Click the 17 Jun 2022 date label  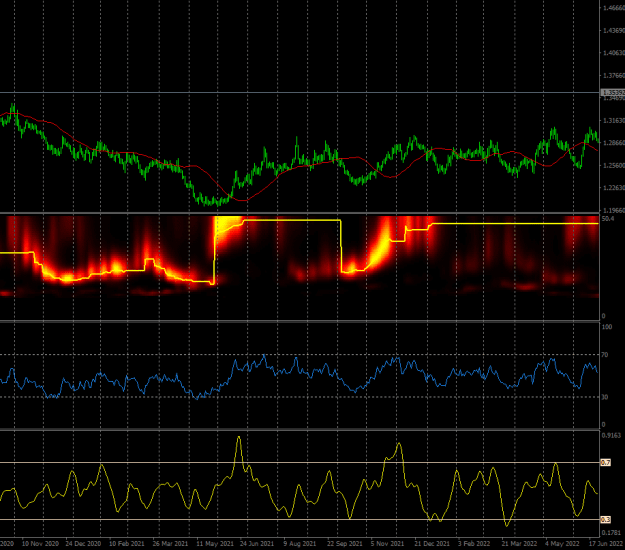[606, 543]
